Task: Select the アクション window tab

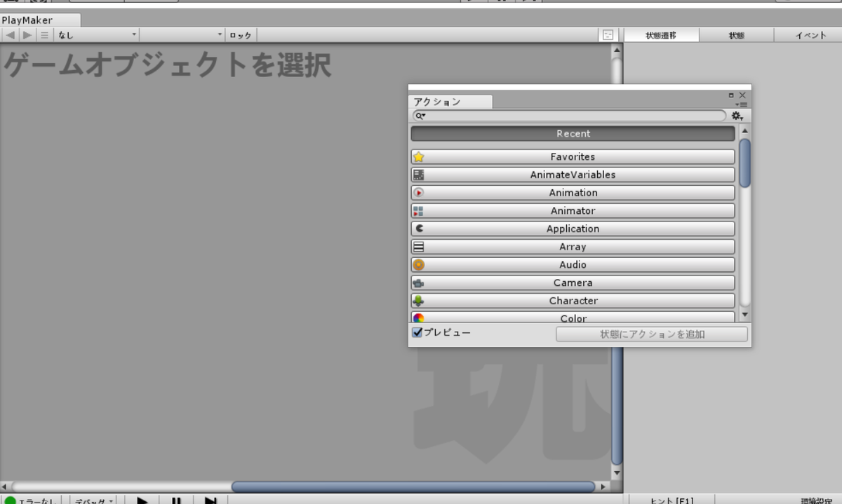Action: 450,102
